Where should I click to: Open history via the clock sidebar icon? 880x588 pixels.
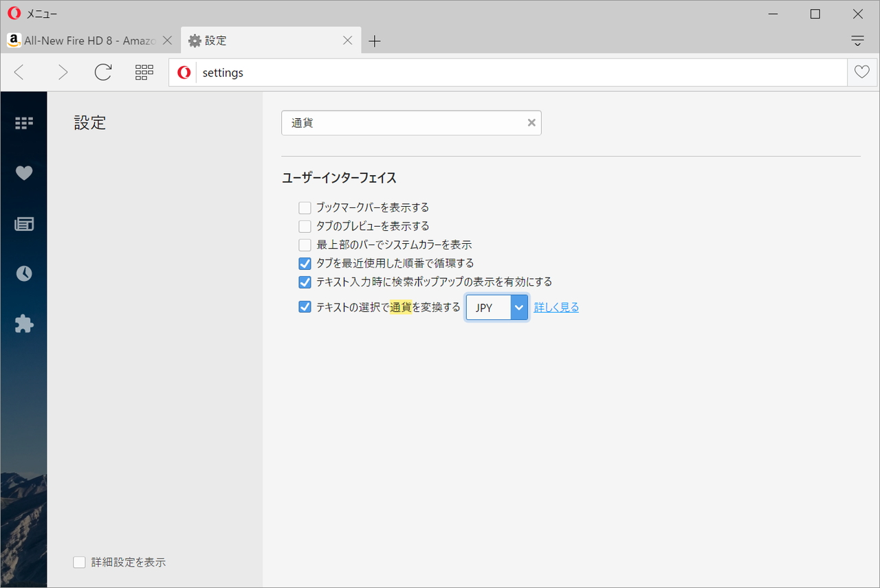pos(23,273)
